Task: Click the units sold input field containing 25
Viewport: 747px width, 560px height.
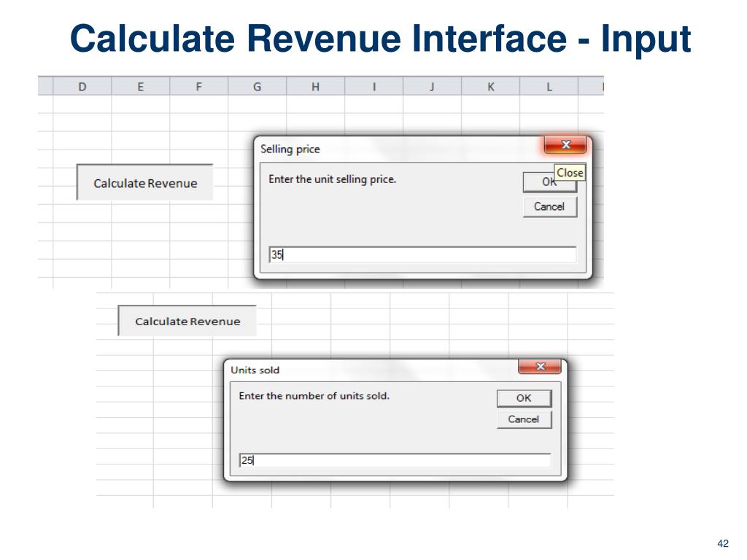Action: click(395, 460)
